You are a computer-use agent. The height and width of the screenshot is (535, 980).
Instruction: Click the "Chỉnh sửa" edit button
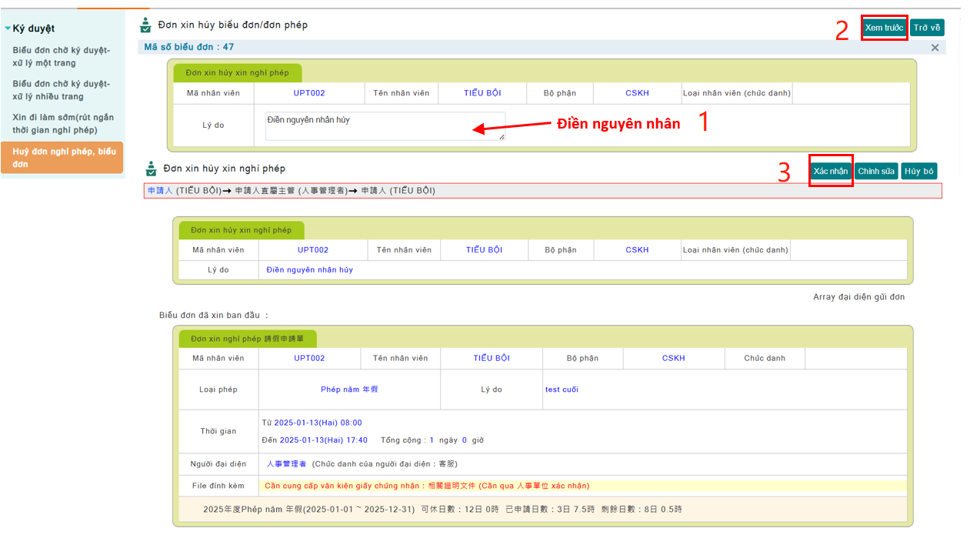pos(876,171)
